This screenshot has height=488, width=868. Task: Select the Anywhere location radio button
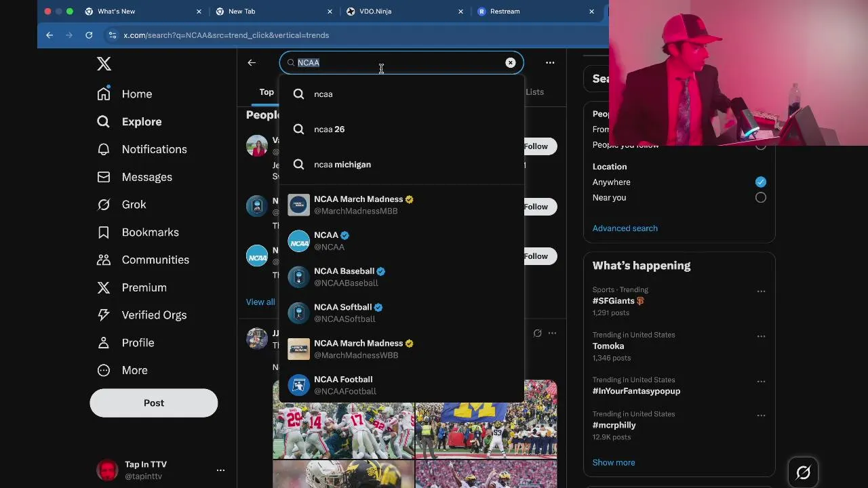[x=761, y=182]
